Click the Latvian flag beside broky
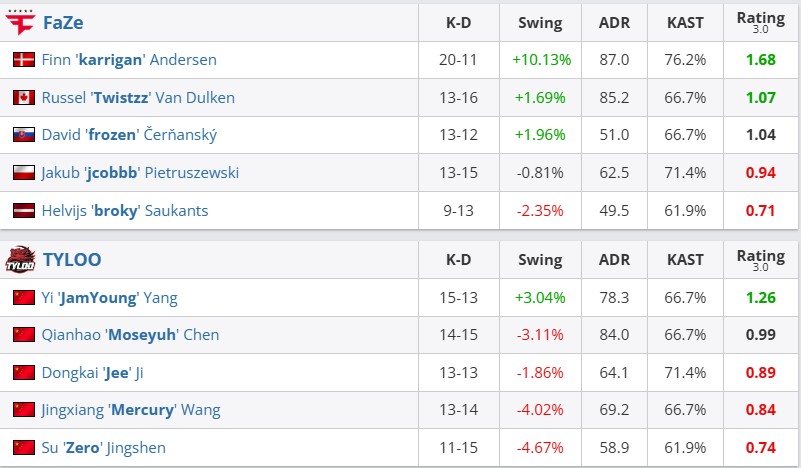 (x=24, y=211)
